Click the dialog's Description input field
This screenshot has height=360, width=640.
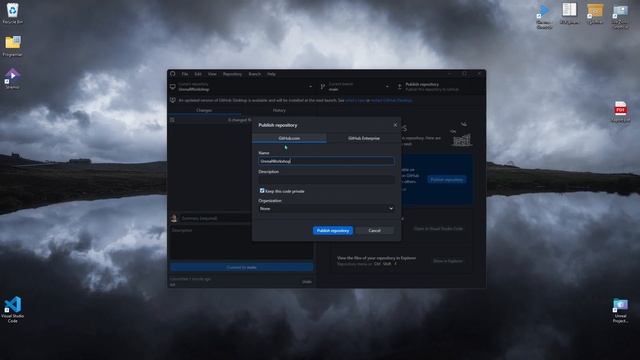point(326,180)
